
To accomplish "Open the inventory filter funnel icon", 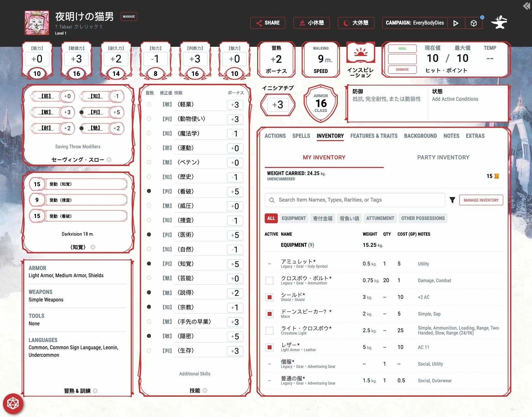I will 452,200.
